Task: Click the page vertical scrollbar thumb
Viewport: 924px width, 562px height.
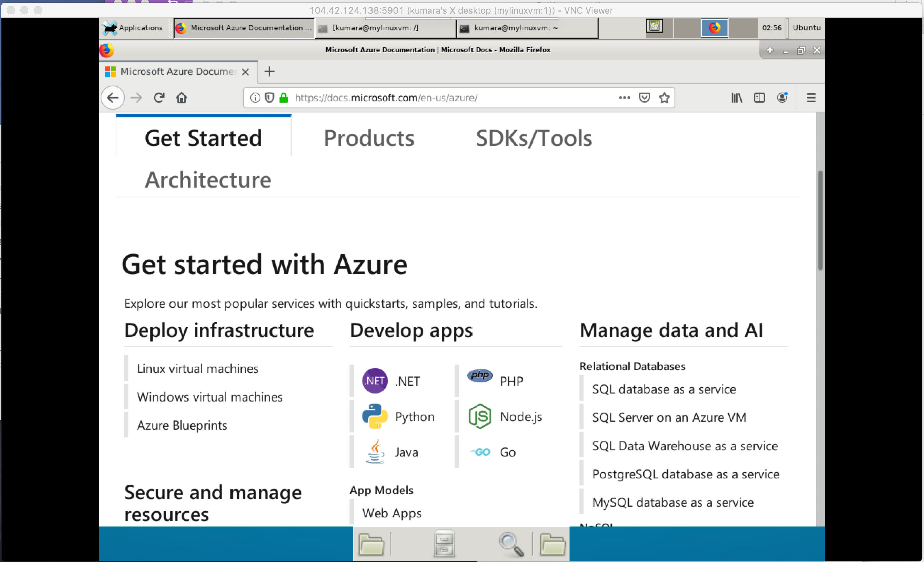Action: click(820, 220)
